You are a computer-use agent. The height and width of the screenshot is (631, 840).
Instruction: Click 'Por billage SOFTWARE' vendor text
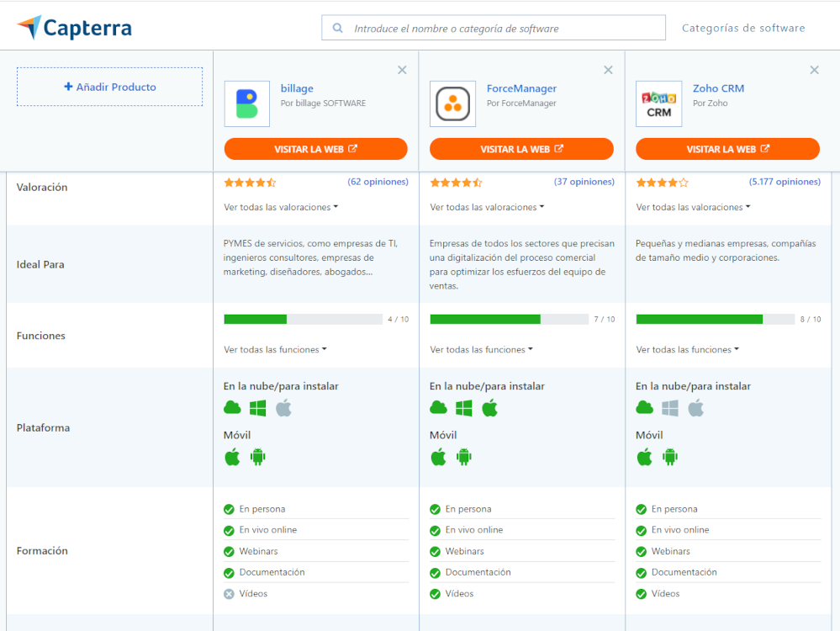323,103
